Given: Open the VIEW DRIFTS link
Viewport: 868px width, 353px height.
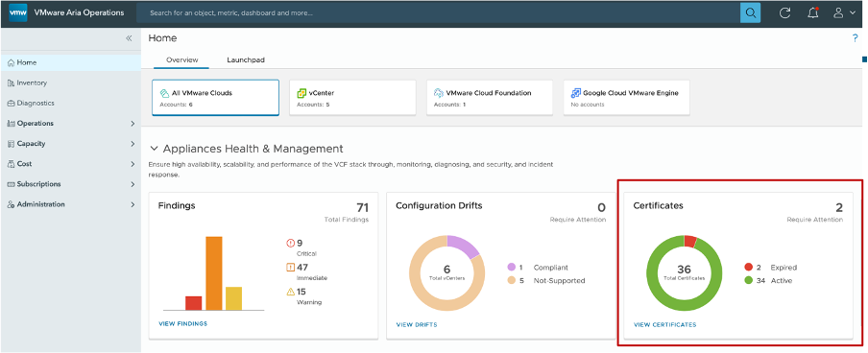Looking at the screenshot, I should [x=417, y=325].
